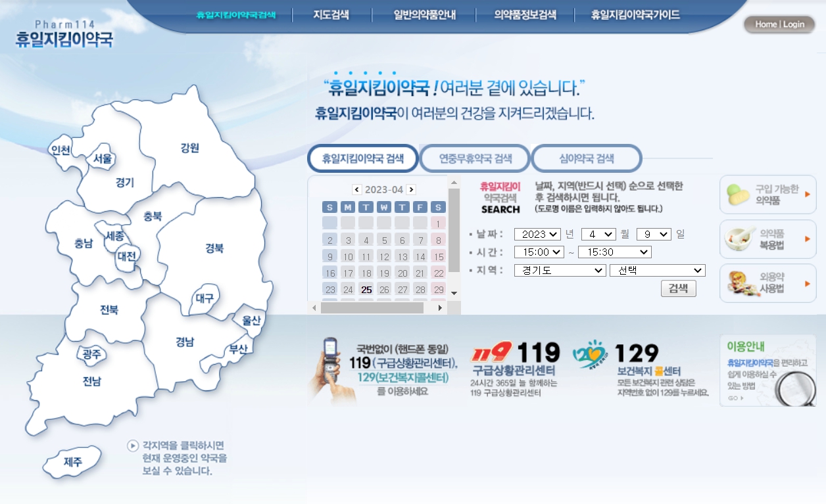The height and width of the screenshot is (504, 826).
Task: Click the calendar scroll up arrow
Action: coord(454,182)
